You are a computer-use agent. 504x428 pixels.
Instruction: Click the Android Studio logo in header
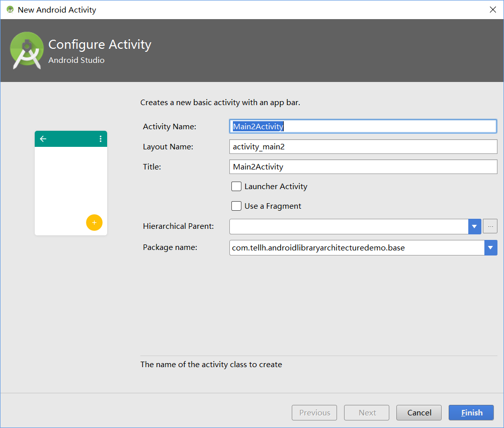27,50
